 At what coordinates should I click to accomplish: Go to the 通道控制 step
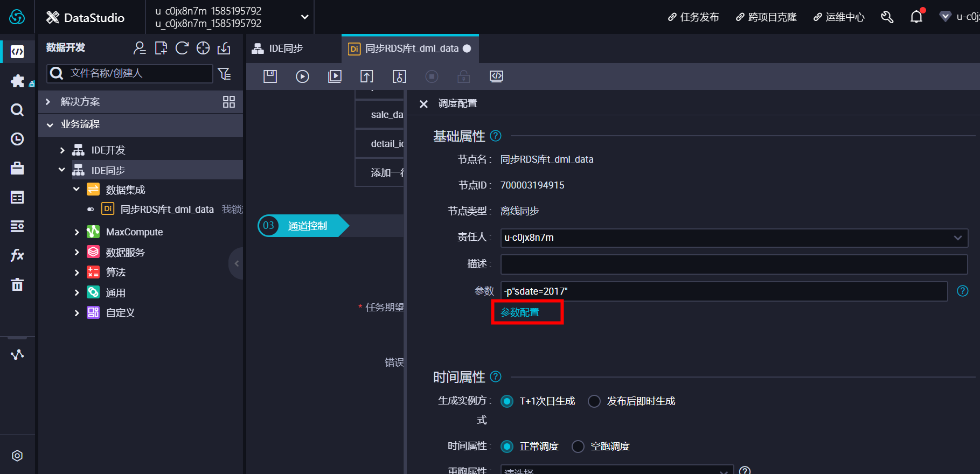(x=303, y=226)
